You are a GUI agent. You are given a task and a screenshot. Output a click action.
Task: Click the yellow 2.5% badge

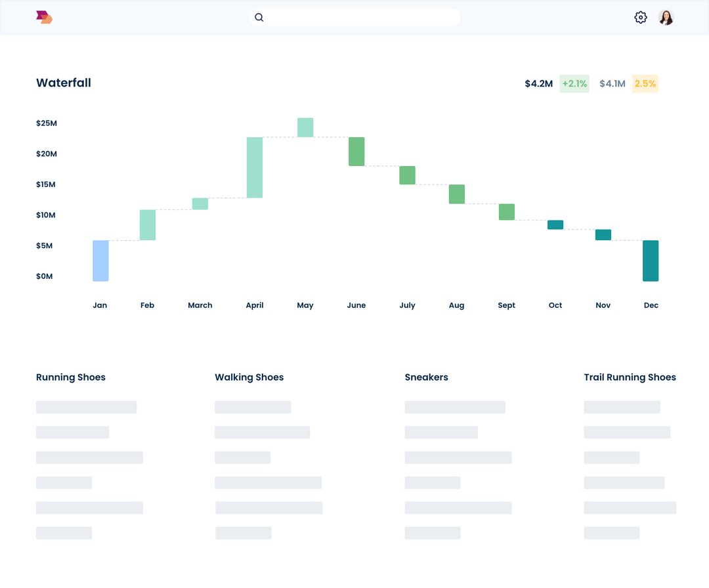tap(645, 83)
